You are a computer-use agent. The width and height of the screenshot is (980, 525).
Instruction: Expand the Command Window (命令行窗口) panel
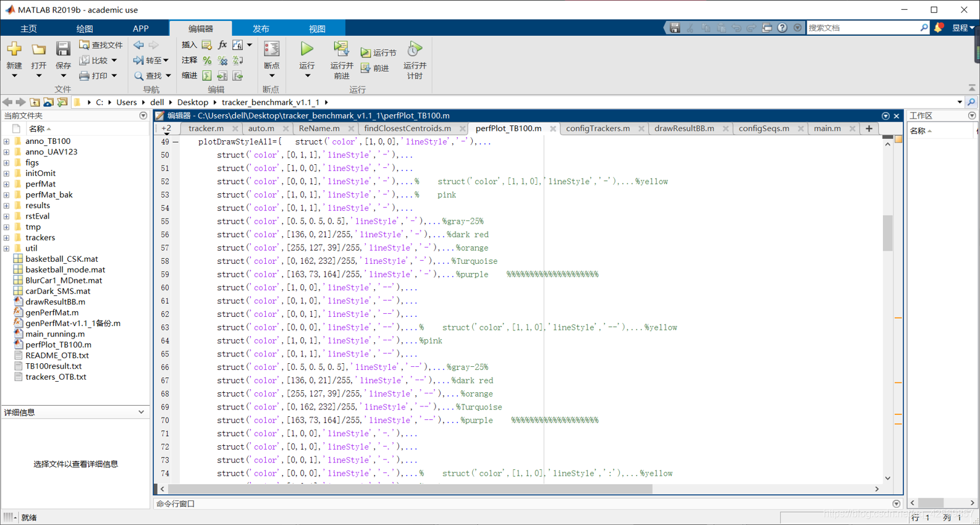pos(897,504)
